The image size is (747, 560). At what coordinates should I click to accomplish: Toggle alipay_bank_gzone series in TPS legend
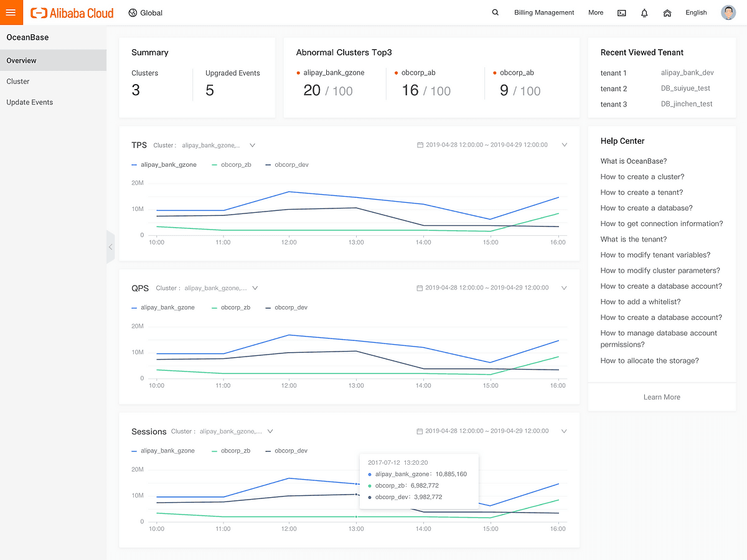click(x=164, y=165)
